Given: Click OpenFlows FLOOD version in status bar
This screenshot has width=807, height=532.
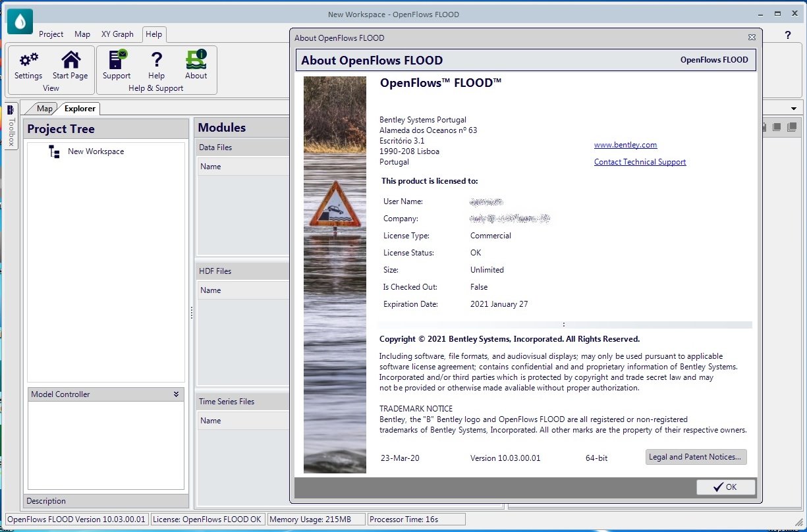Looking at the screenshot, I should tap(76, 519).
